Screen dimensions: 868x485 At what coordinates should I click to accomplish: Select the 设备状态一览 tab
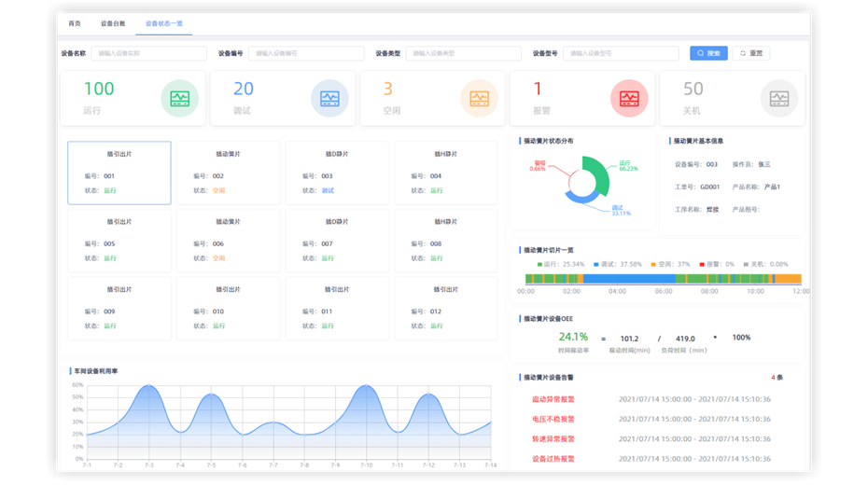164,22
